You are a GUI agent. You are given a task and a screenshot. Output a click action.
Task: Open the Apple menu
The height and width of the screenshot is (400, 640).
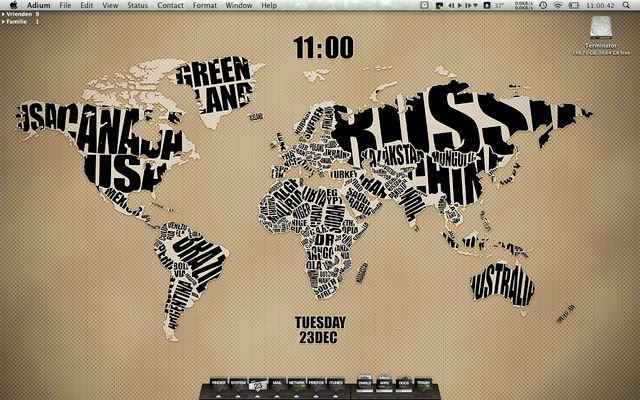(x=13, y=5)
